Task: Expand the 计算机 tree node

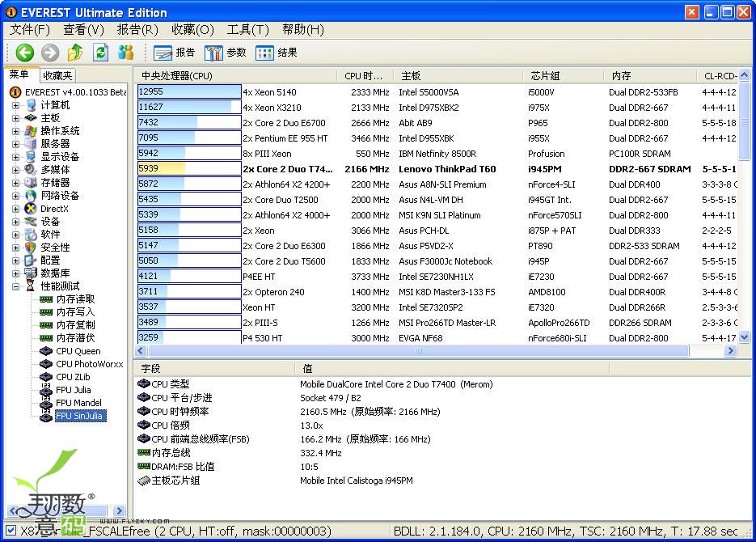Action: coord(15,105)
